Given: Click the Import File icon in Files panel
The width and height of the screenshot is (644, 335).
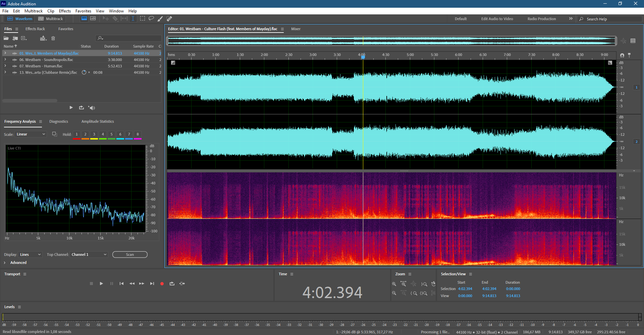Looking at the screenshot, I should (15, 38).
